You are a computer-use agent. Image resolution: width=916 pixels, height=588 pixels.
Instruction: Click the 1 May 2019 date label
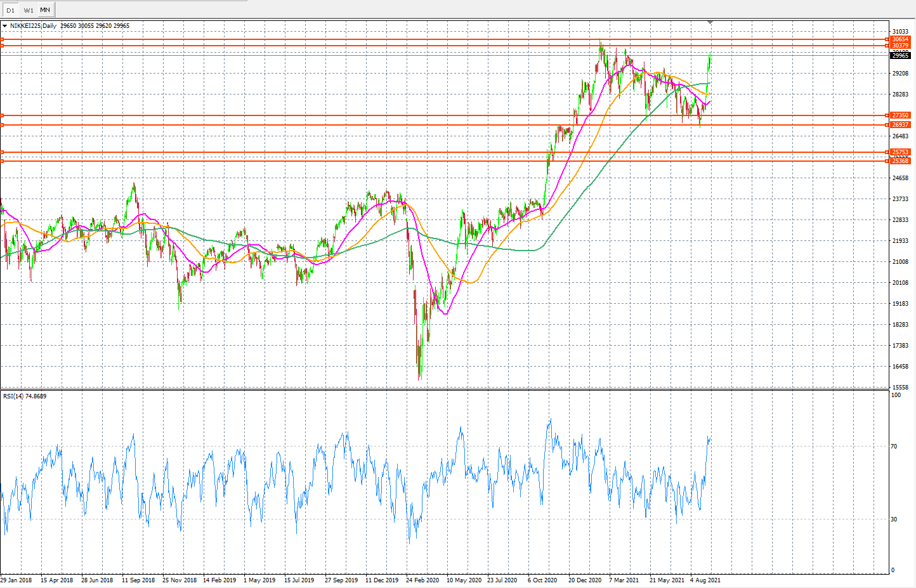pyautogui.click(x=259, y=580)
